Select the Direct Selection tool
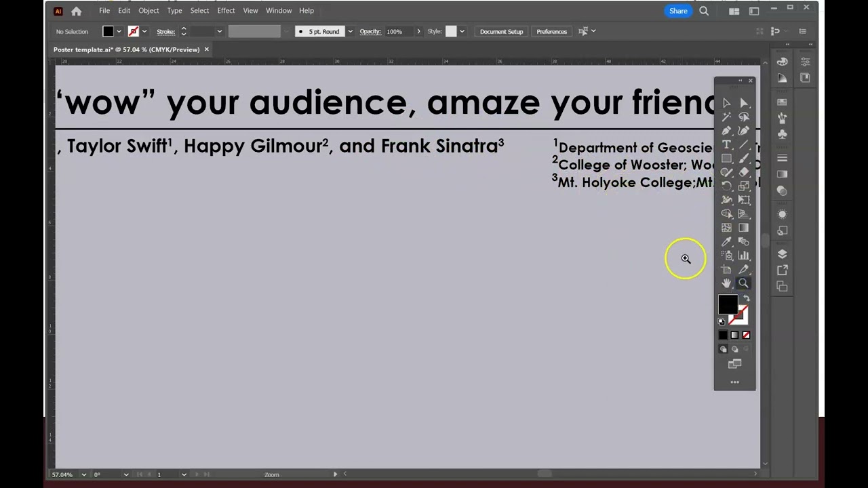Image resolution: width=868 pixels, height=488 pixels. click(744, 103)
